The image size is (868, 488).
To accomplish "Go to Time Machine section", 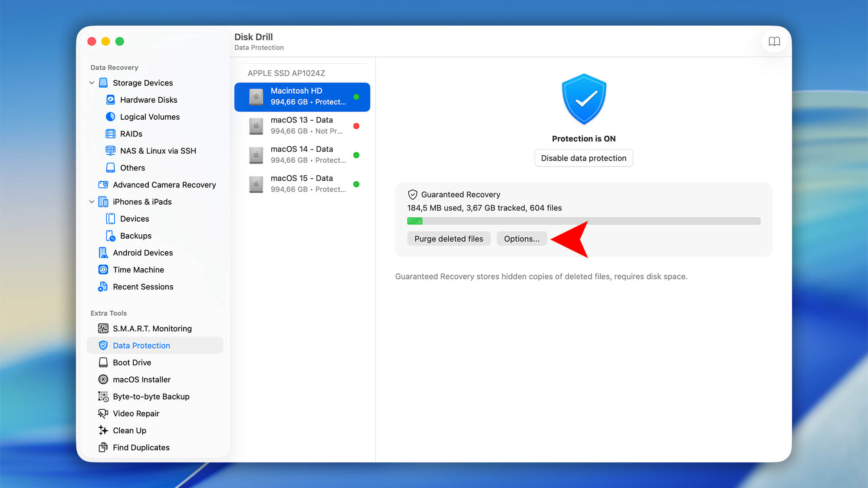I will [x=155, y=269].
